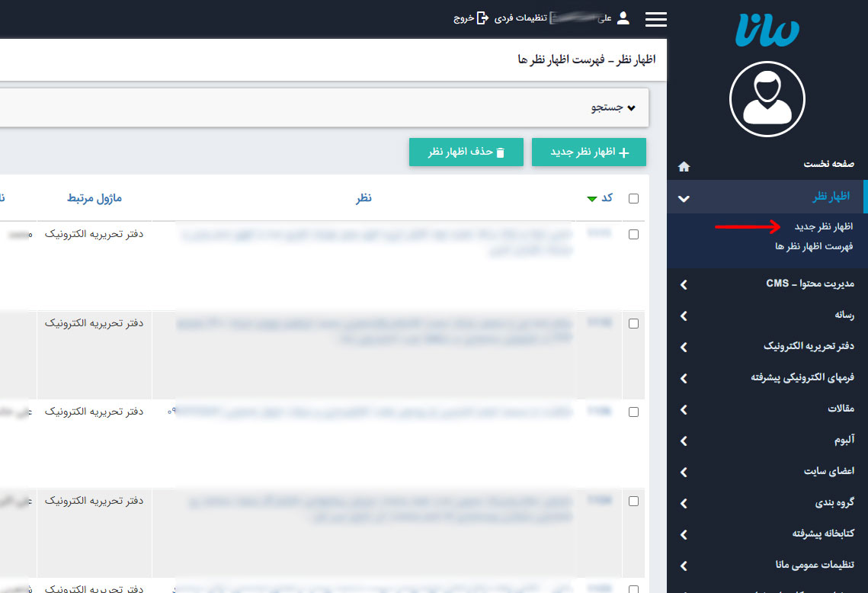Click the sort arrow on the کد column
This screenshot has height=593, width=868.
point(592,198)
